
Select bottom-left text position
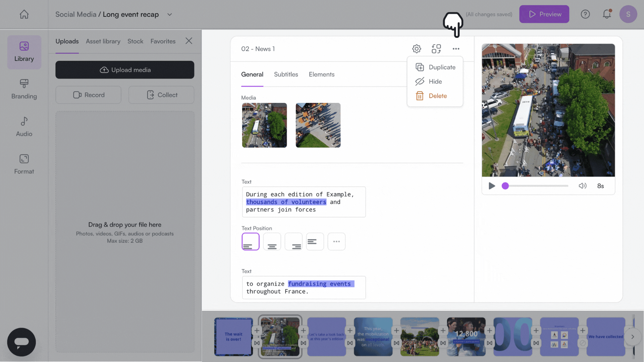[251, 242]
